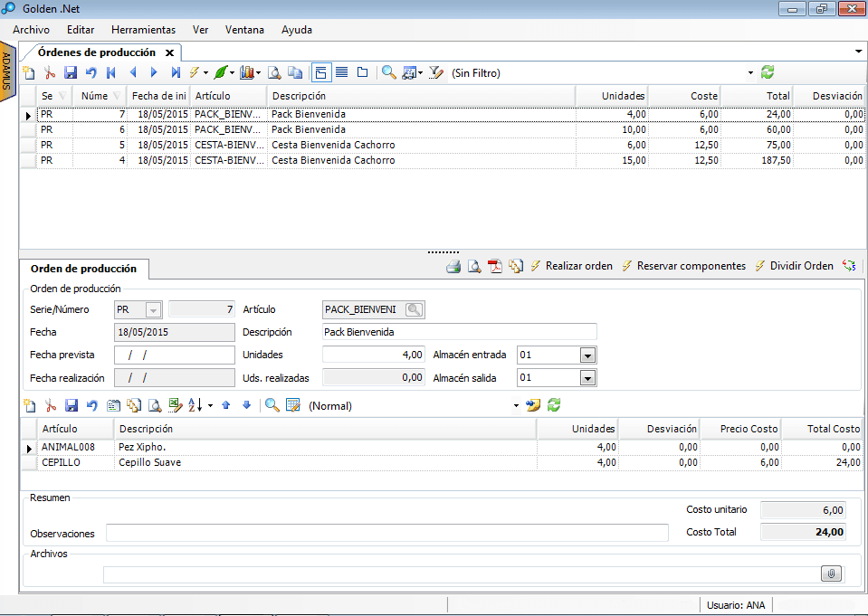Open the Almacén entrada dropdown
Image resolution: width=868 pixels, height=616 pixels.
click(x=587, y=355)
